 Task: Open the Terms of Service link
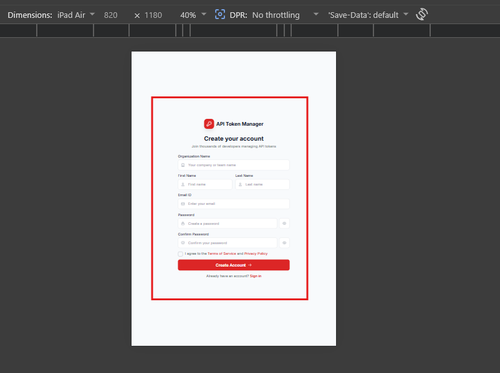pos(222,254)
